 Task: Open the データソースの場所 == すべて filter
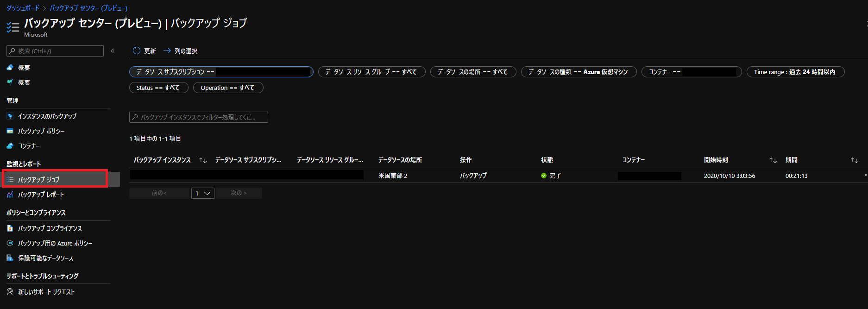(473, 72)
